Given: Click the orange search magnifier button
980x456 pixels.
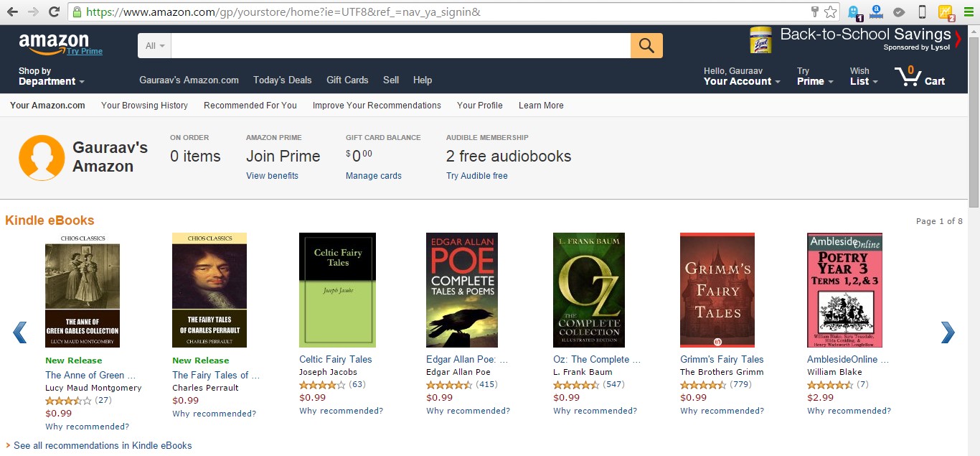Looking at the screenshot, I should tap(646, 46).
